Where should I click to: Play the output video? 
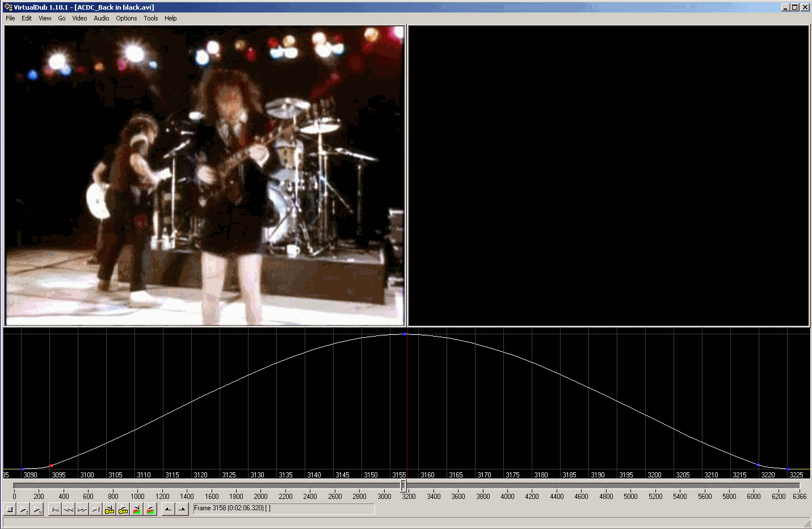tap(37, 509)
